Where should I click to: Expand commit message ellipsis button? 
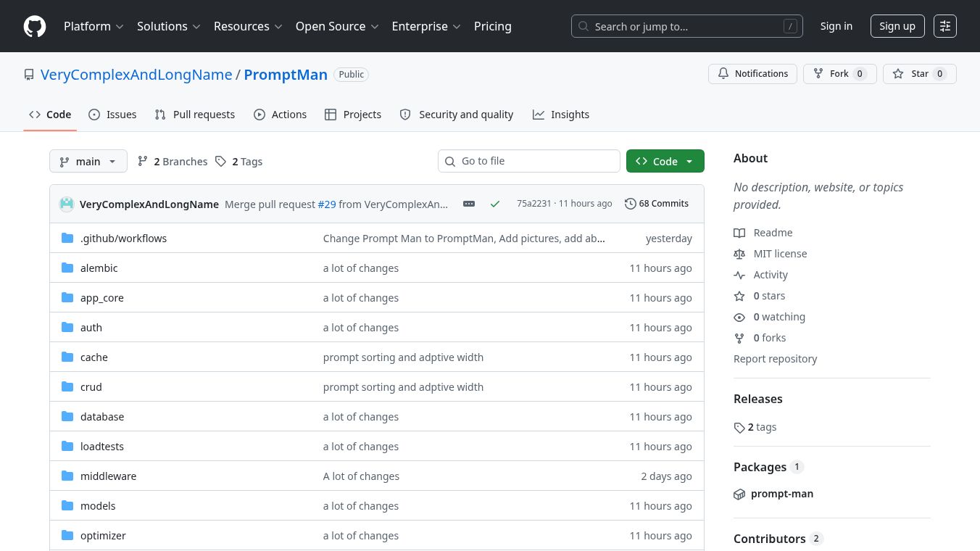coord(469,204)
